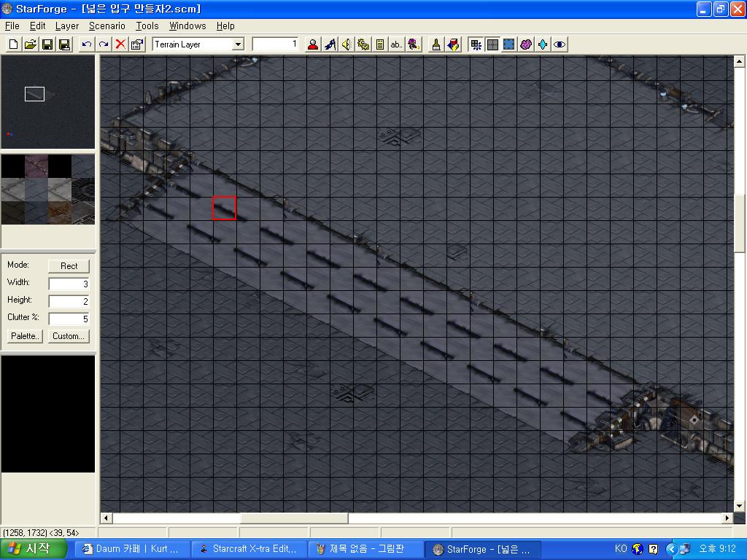Image resolution: width=747 pixels, height=560 pixels.
Task: Open the player settings red figure icon
Action: point(313,44)
